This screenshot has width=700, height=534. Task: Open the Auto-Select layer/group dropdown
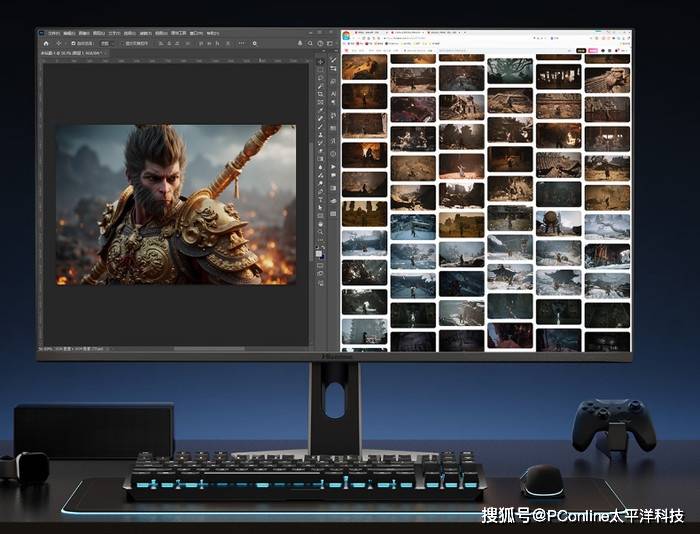click(x=103, y=43)
